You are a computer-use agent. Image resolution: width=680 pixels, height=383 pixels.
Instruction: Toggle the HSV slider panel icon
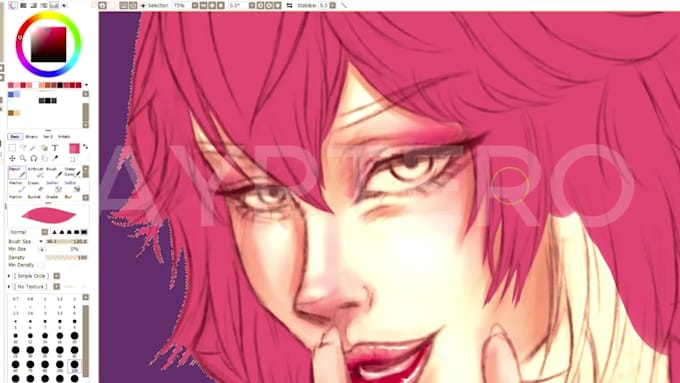click(x=33, y=5)
